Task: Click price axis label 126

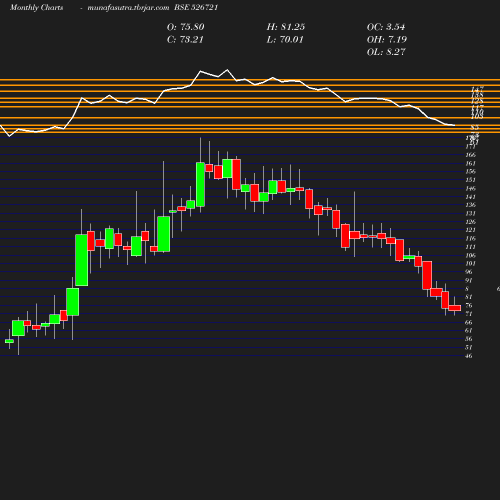Action: (470, 222)
